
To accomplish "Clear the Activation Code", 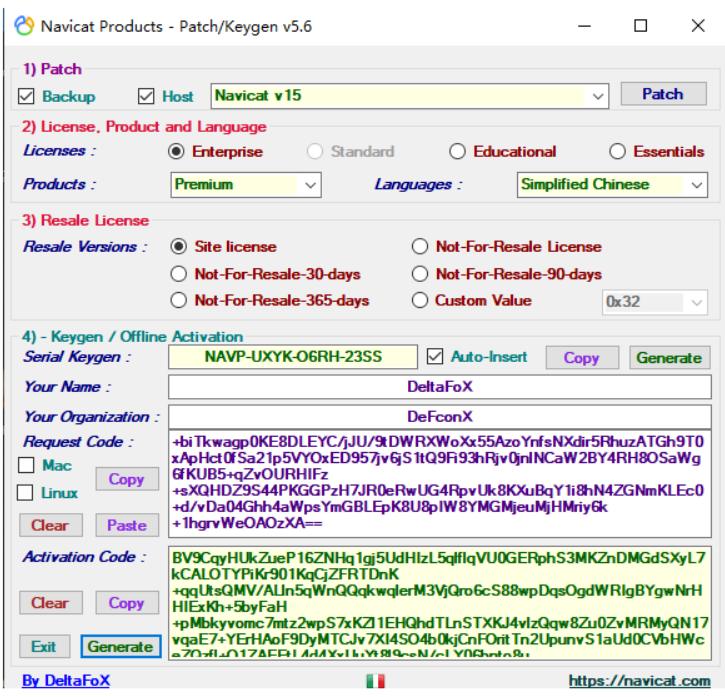I will [50, 603].
